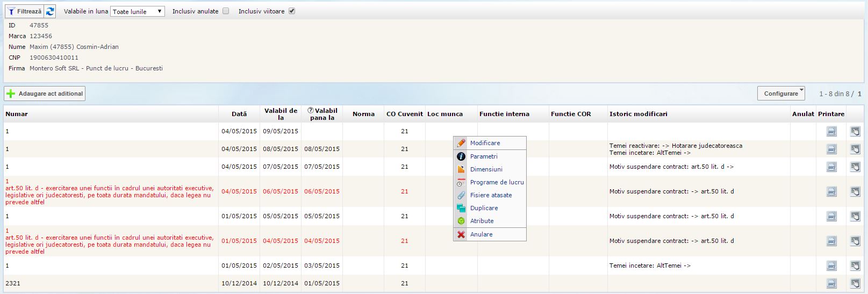Sort by the Numar column header
Viewport: 868px width, 294px height.
tap(17, 114)
